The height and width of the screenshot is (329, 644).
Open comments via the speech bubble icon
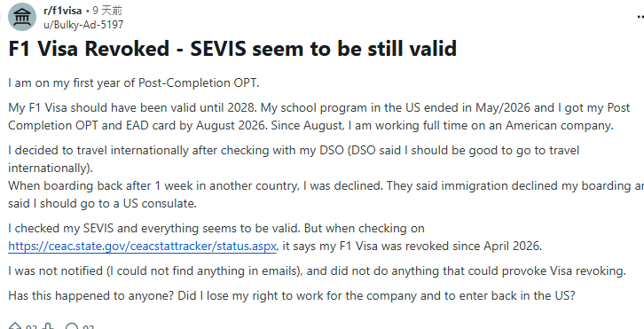[x=72, y=327]
